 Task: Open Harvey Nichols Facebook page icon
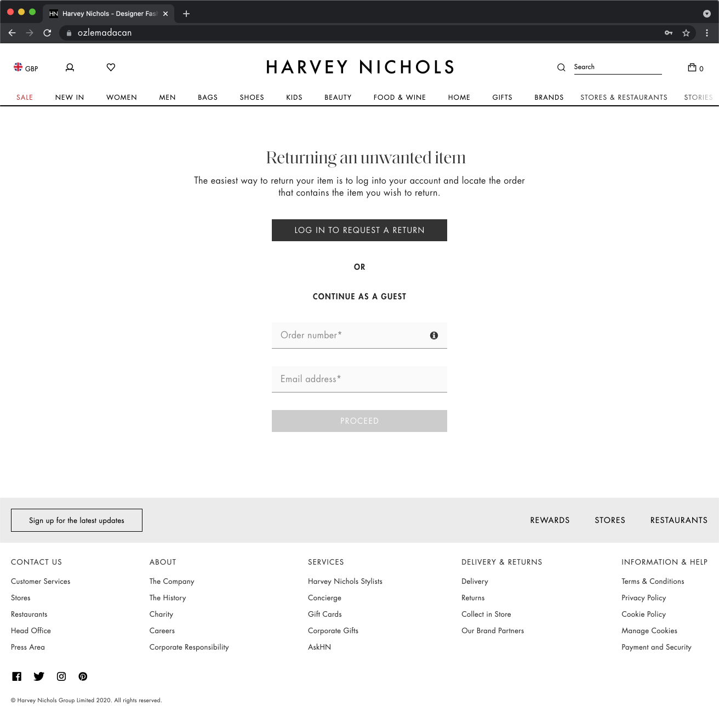(17, 676)
